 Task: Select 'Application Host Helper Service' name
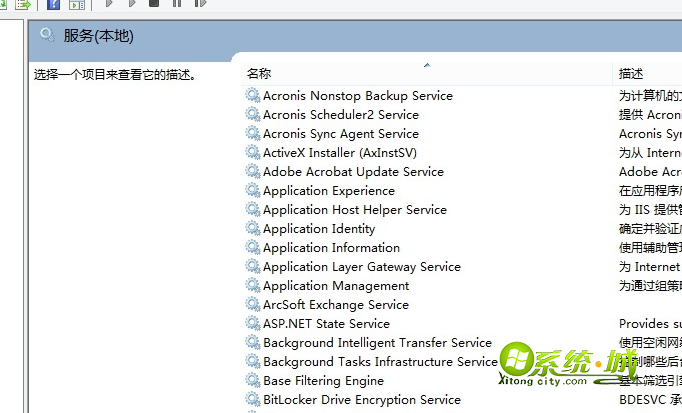(355, 210)
